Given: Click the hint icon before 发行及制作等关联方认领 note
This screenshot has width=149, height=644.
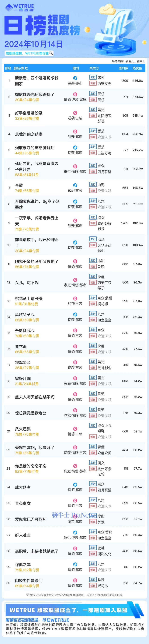Looking at the screenshot, I should click(x=28, y=595).
